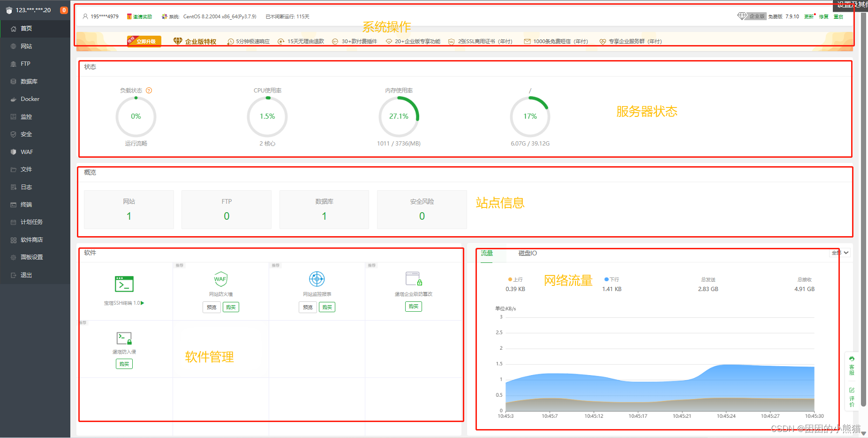Click 30+款付费插件 promo item
868x438 pixels.
click(x=355, y=41)
